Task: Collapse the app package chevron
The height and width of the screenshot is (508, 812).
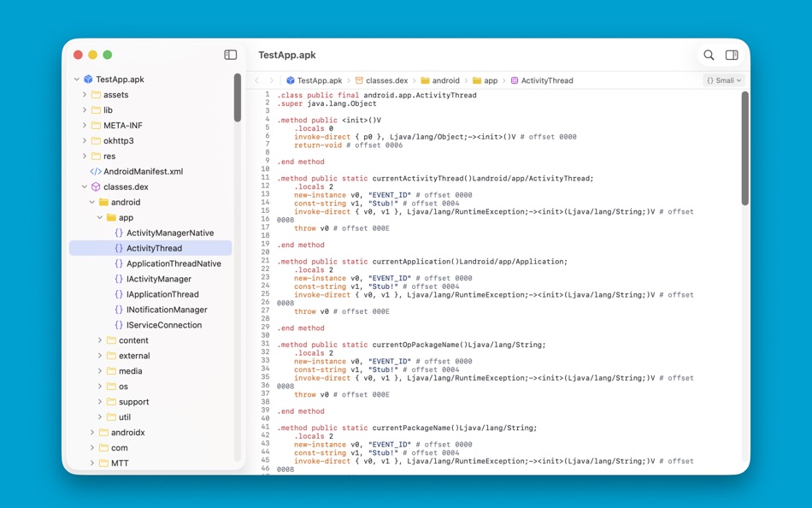Action: [100, 218]
